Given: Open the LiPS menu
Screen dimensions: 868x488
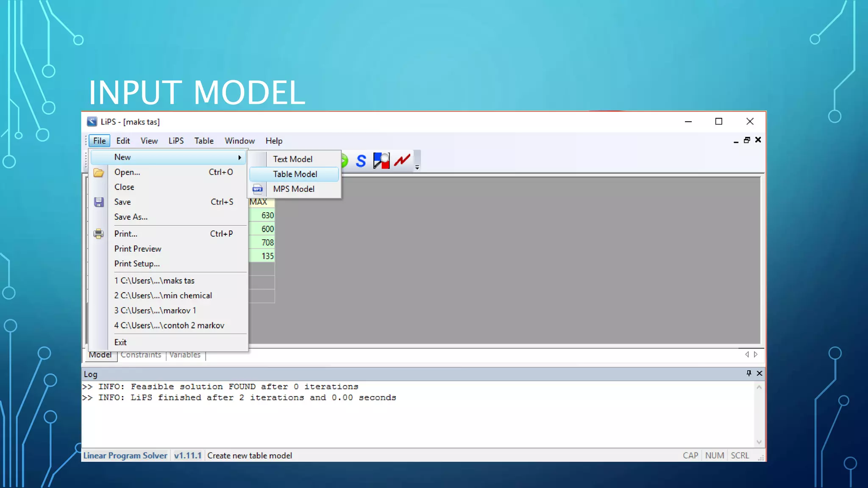Looking at the screenshot, I should (176, 141).
